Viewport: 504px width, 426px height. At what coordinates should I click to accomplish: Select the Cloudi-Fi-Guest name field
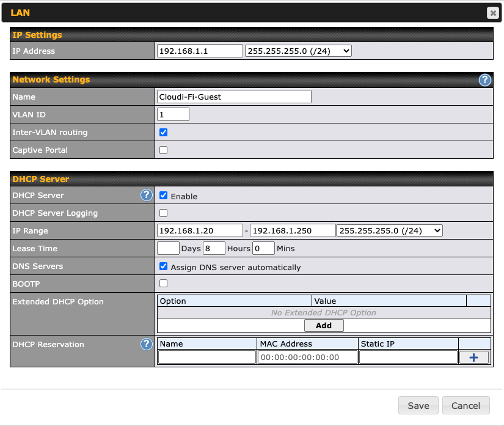tap(234, 97)
